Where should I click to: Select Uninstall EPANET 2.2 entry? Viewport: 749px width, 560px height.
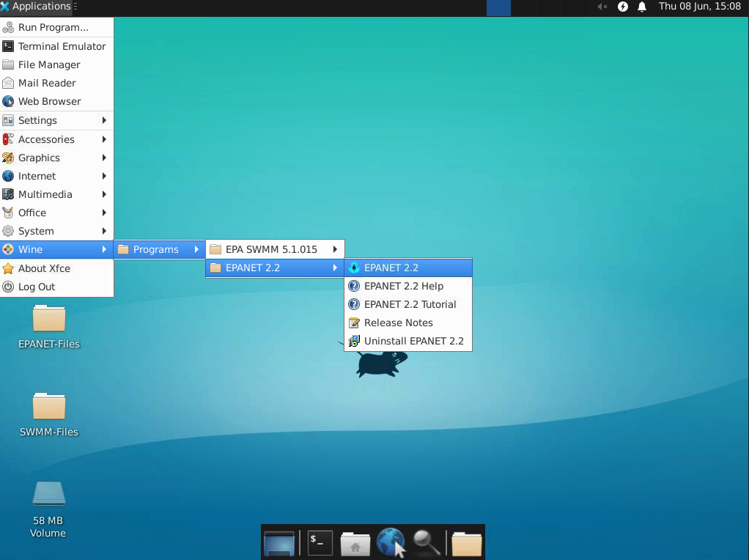(408, 341)
